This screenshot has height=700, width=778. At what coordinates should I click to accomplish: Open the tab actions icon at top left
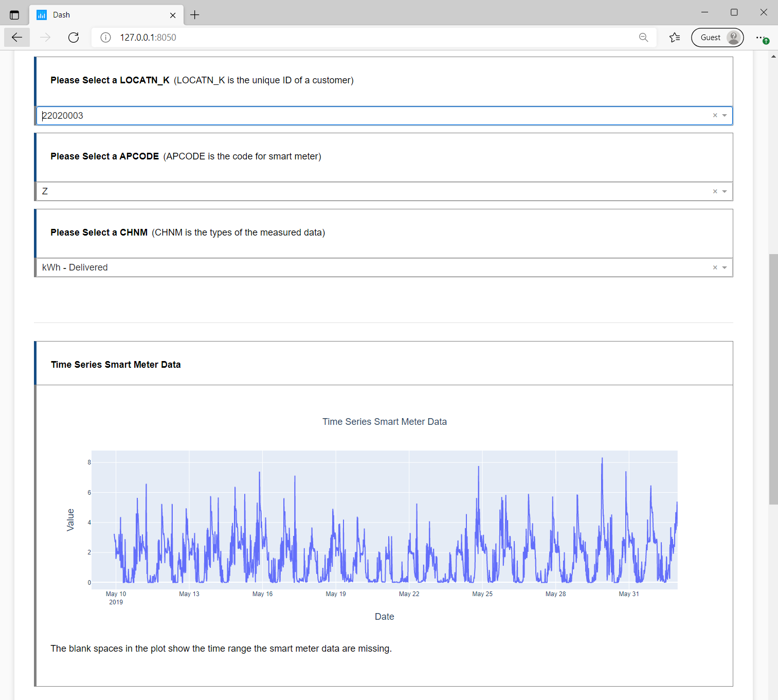click(x=14, y=14)
